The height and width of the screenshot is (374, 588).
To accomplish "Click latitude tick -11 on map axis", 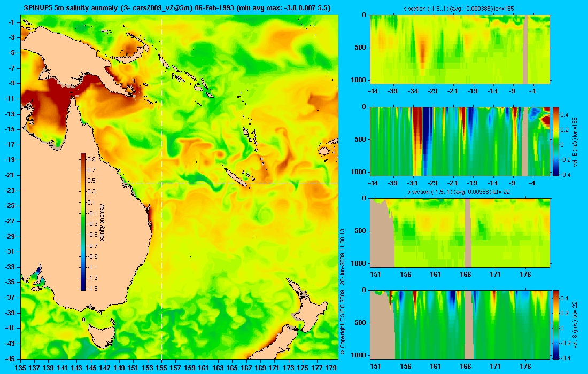I will click(x=10, y=98).
